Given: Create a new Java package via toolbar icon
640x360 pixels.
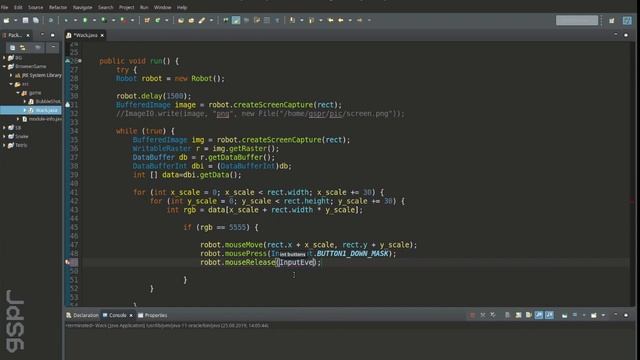Looking at the screenshot, I should point(147,20).
